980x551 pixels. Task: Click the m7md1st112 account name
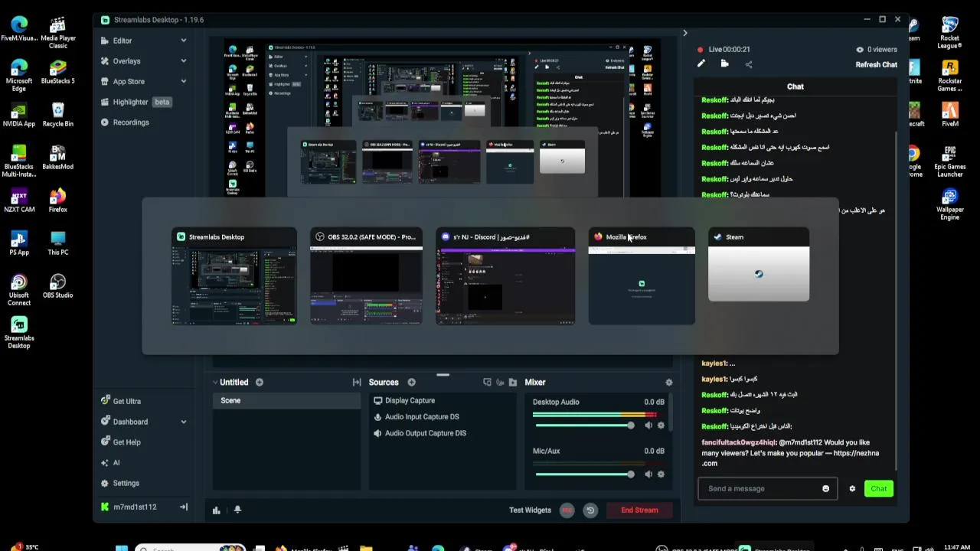pyautogui.click(x=135, y=507)
